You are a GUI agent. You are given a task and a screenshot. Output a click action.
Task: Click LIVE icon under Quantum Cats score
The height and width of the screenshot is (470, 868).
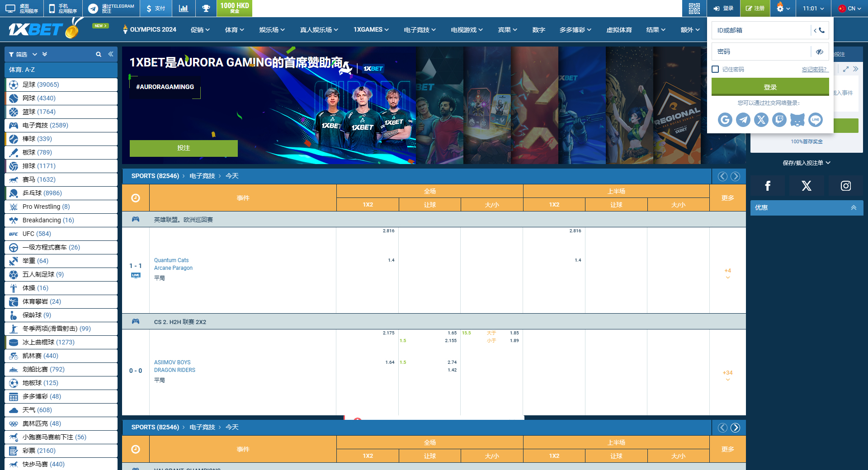pos(136,275)
